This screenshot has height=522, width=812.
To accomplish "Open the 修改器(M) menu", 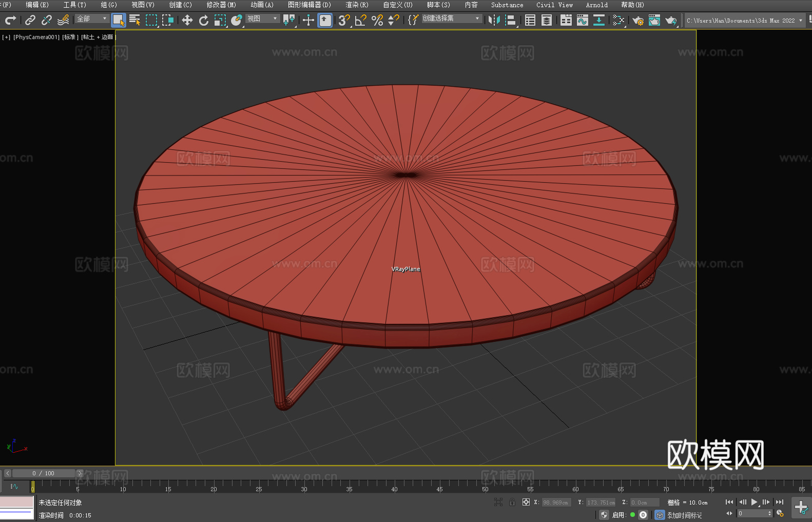I will 221,5.
